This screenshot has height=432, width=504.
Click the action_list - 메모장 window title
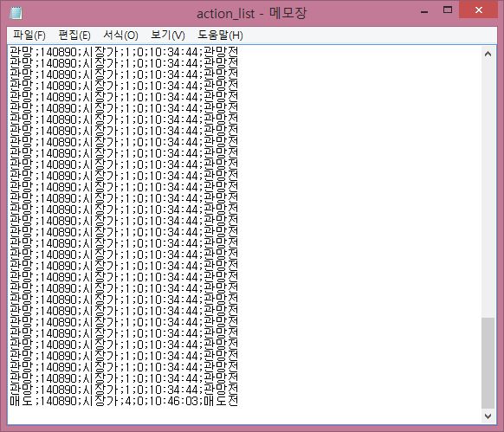coord(251,14)
